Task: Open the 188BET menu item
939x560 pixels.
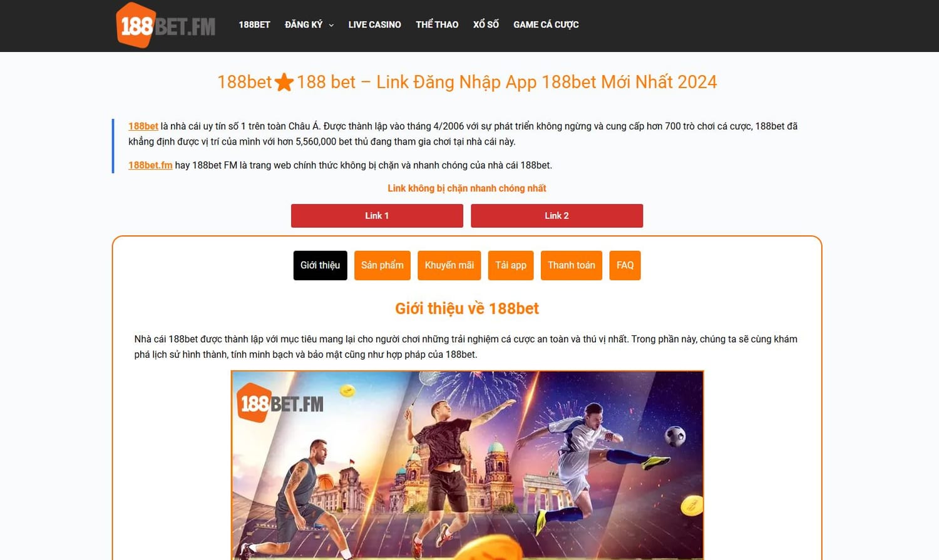Action: [x=254, y=24]
